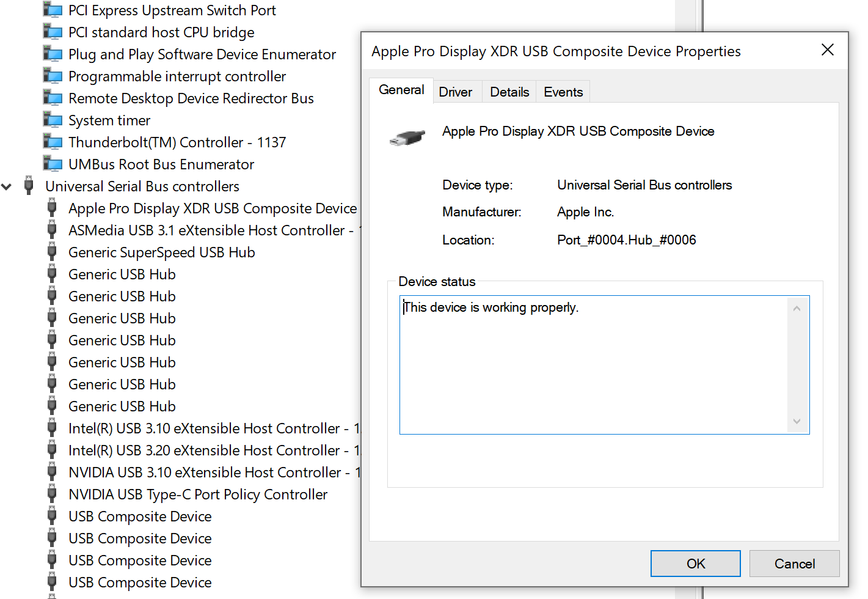Click the Apple Inc. manufacturer value
Screen dimensions: 868x599
pos(586,212)
